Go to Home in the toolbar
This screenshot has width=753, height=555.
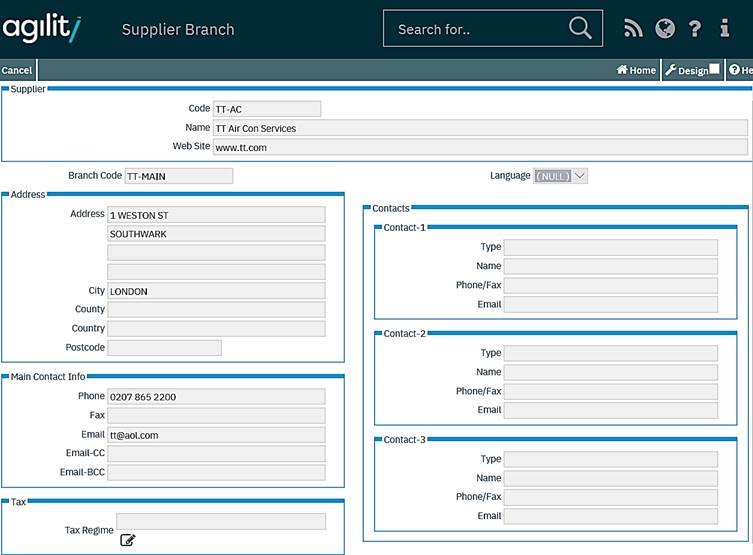pos(636,70)
